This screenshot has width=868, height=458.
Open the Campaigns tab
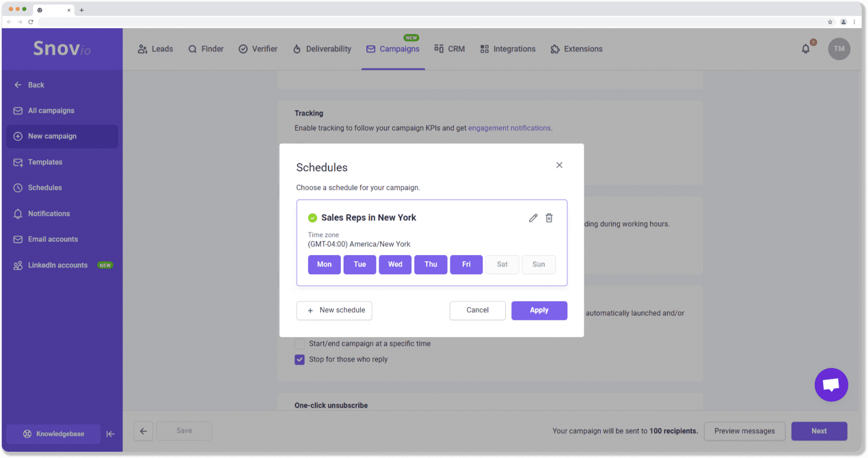tap(393, 49)
